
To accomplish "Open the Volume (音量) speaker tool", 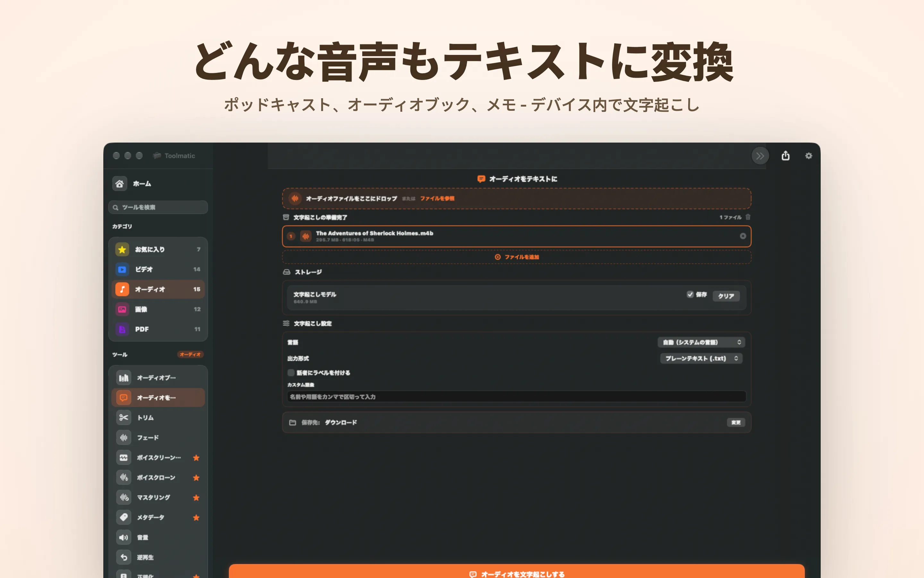I will [x=158, y=537].
